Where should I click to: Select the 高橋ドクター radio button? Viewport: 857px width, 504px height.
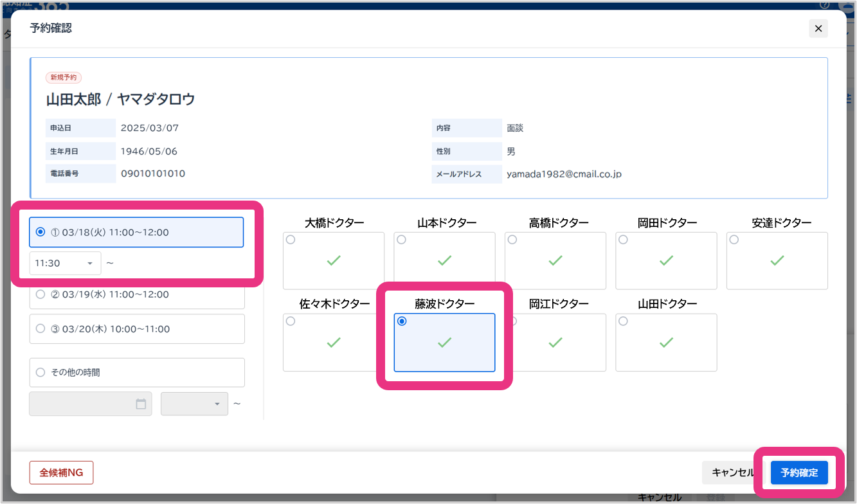coord(512,240)
